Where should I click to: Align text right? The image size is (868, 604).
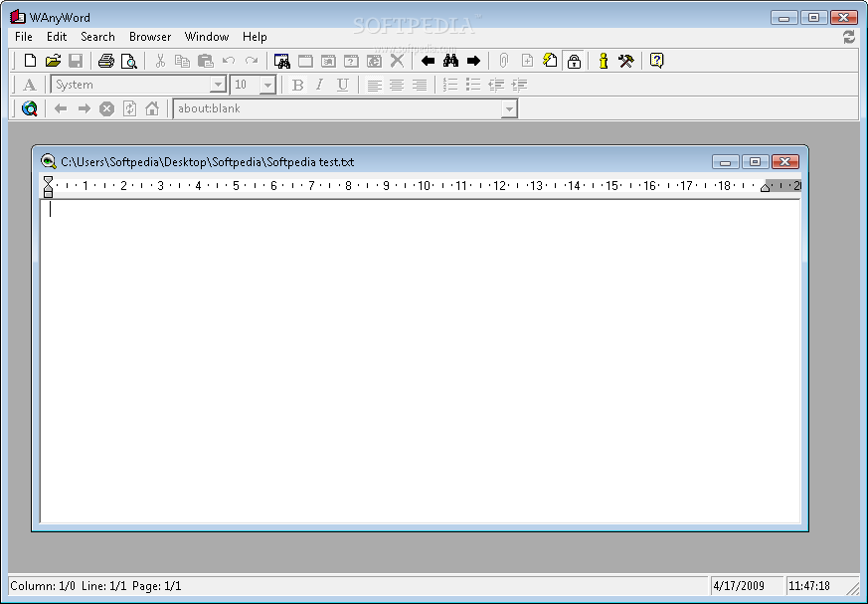click(420, 85)
